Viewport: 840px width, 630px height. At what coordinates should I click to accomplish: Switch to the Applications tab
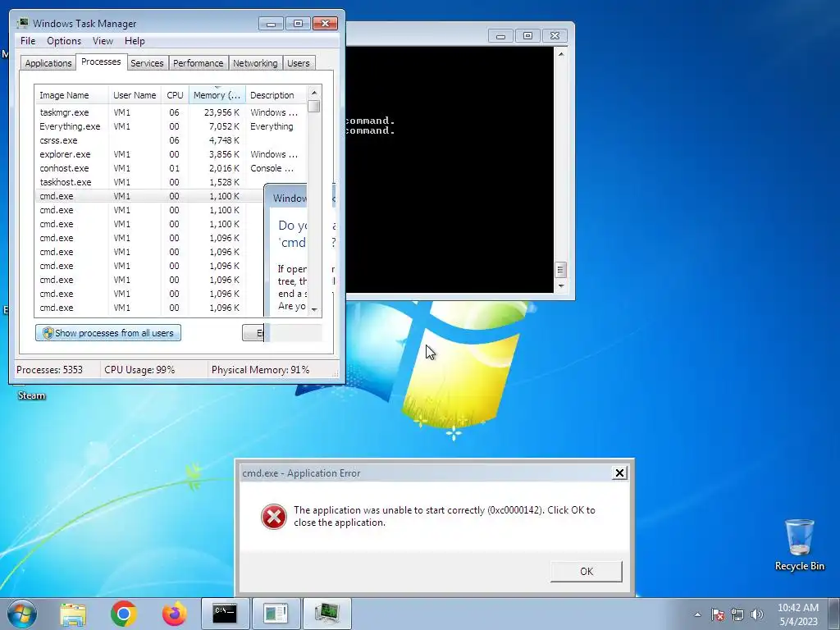[48, 63]
